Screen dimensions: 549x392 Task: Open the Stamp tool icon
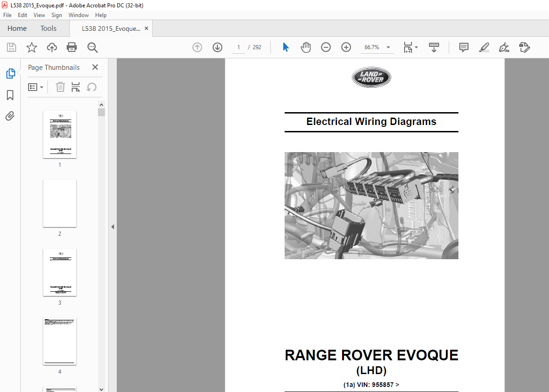point(525,47)
